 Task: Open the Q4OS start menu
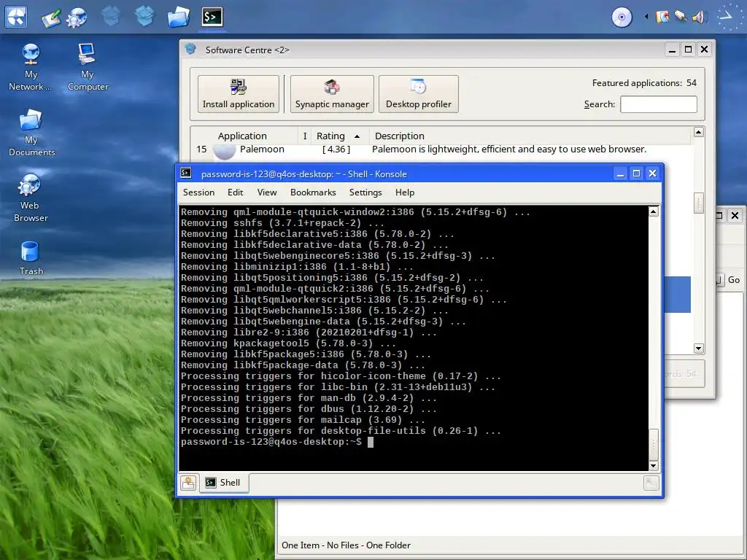click(16, 17)
